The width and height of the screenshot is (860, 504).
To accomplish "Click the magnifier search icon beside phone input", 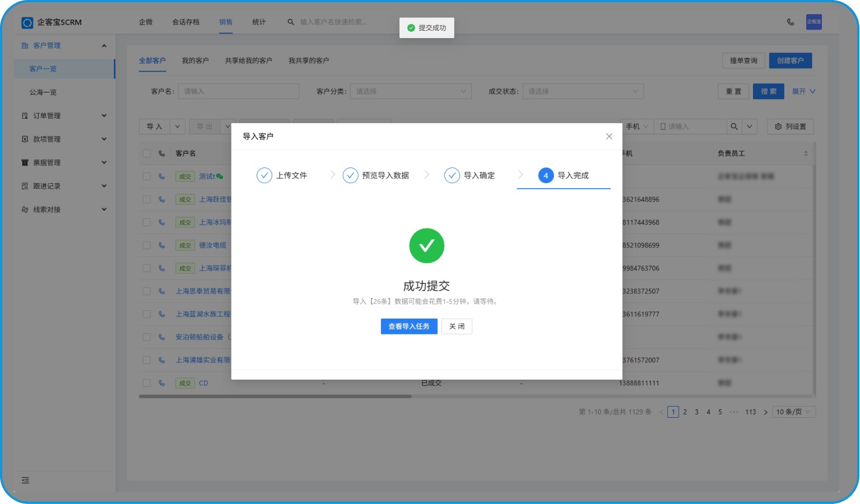I will 734,127.
